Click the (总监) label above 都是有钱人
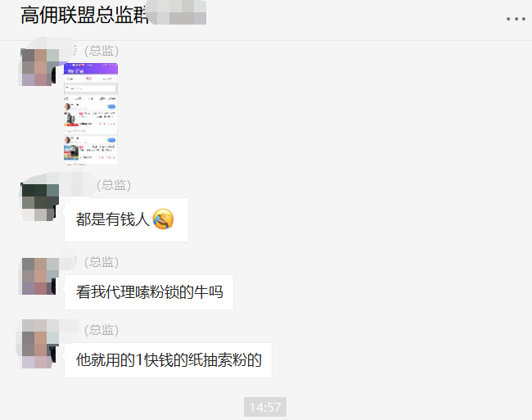The width and height of the screenshot is (532, 420). point(114,185)
